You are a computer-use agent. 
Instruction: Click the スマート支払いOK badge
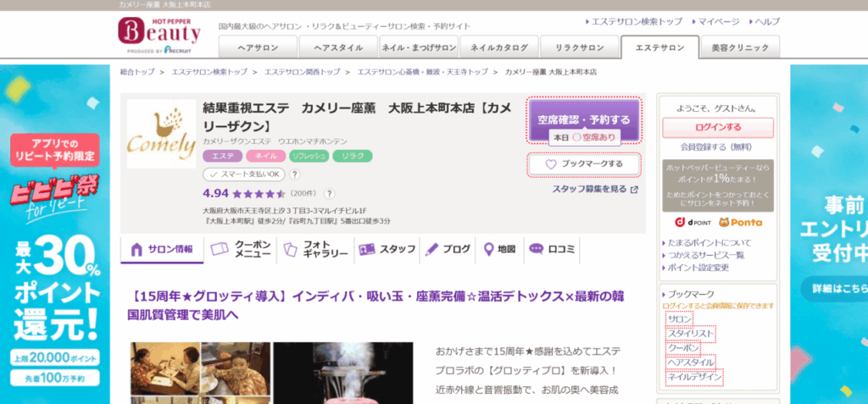244,174
